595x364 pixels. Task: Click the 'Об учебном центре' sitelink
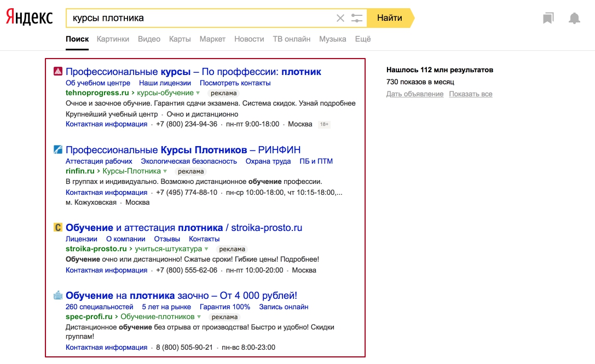click(x=98, y=83)
